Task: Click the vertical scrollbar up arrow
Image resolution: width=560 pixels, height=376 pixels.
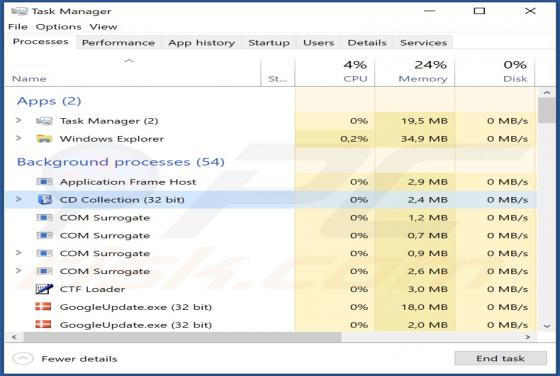Action: point(547,92)
